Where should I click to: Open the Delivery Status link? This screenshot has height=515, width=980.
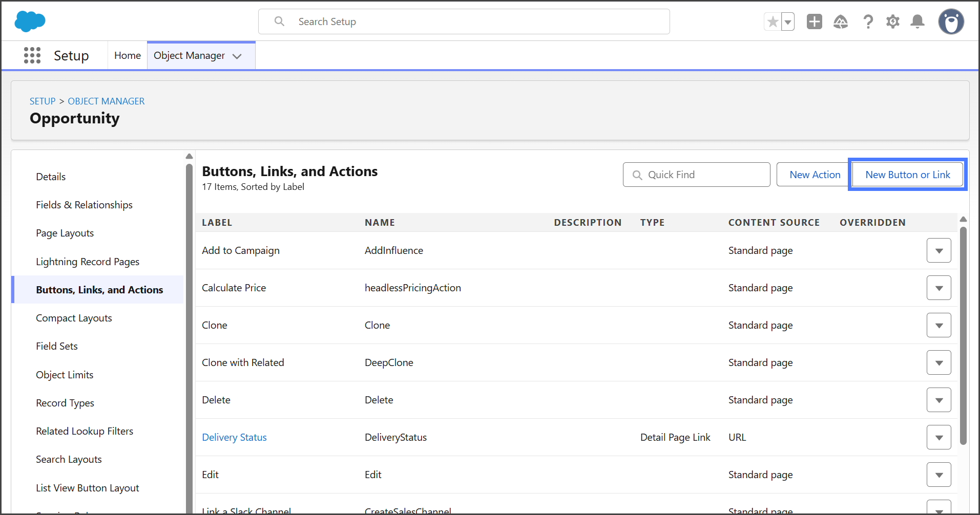pyautogui.click(x=234, y=437)
